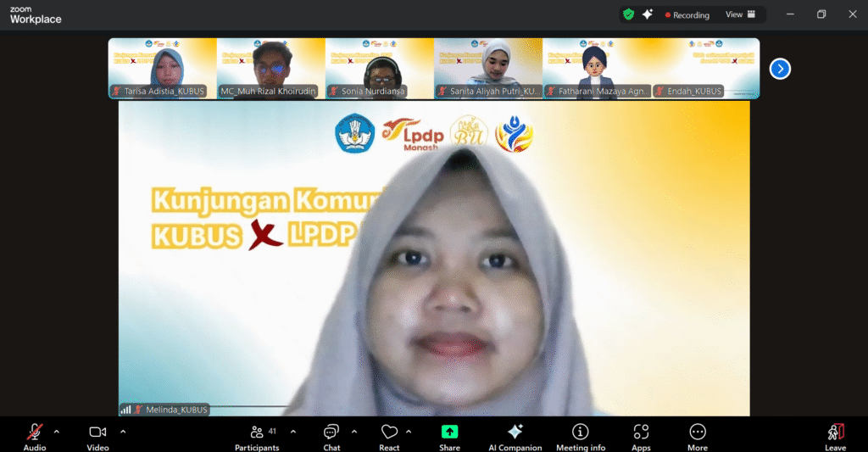Expand video options chevron next to Video
This screenshot has width=868, height=452.
tap(123, 431)
